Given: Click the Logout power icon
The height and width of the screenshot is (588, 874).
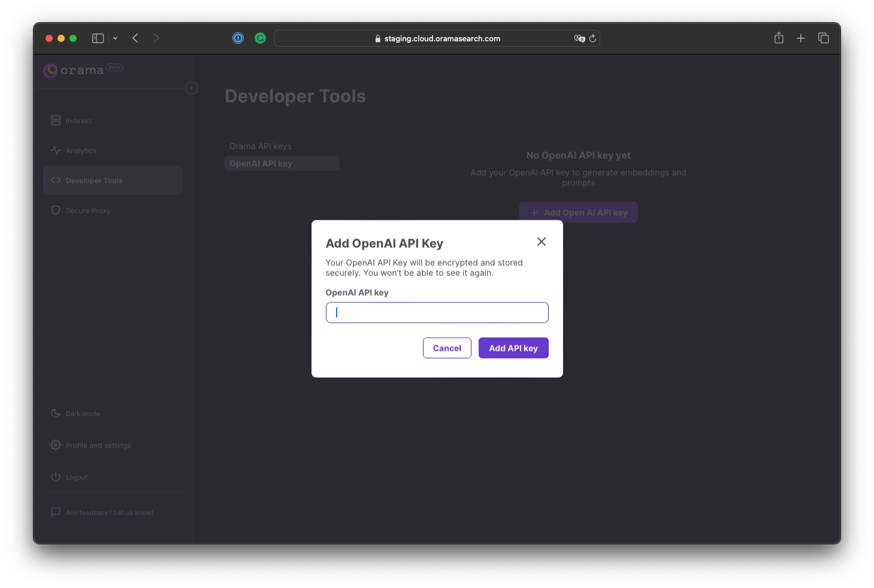Looking at the screenshot, I should [x=56, y=477].
